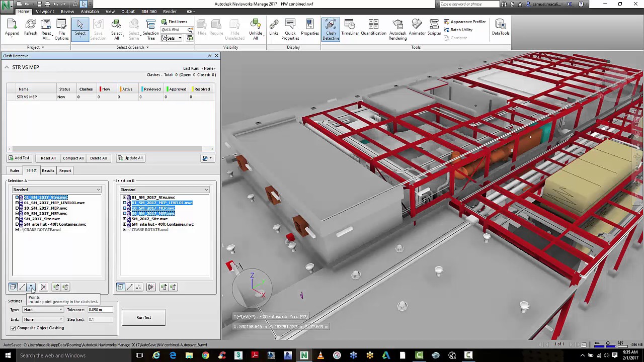644x362 pixels.
Task: Launch Batch Utility
Action: click(x=458, y=30)
